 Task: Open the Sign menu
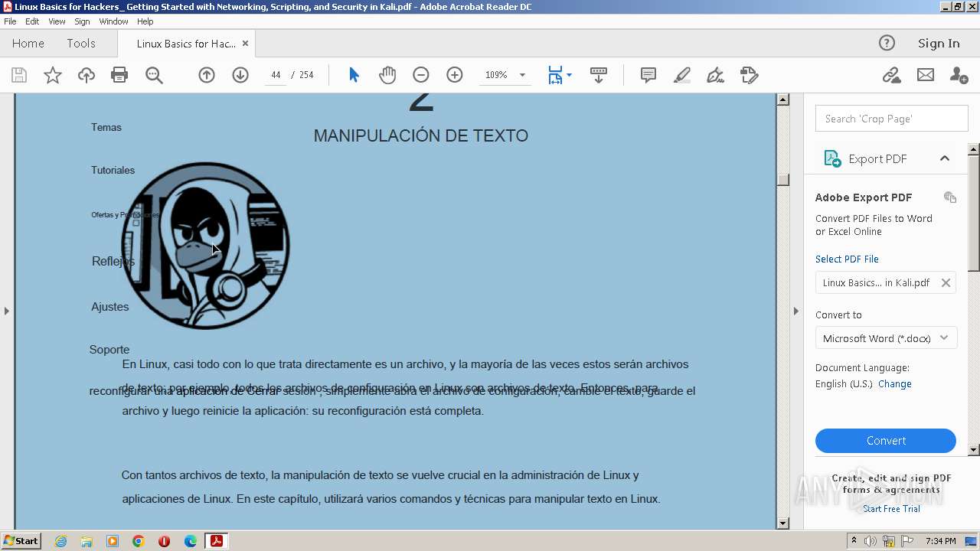[x=82, y=21]
